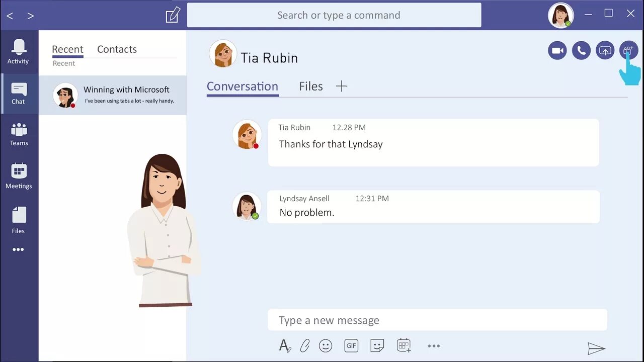Click Tia Rubin's header avatar

pos(223,53)
